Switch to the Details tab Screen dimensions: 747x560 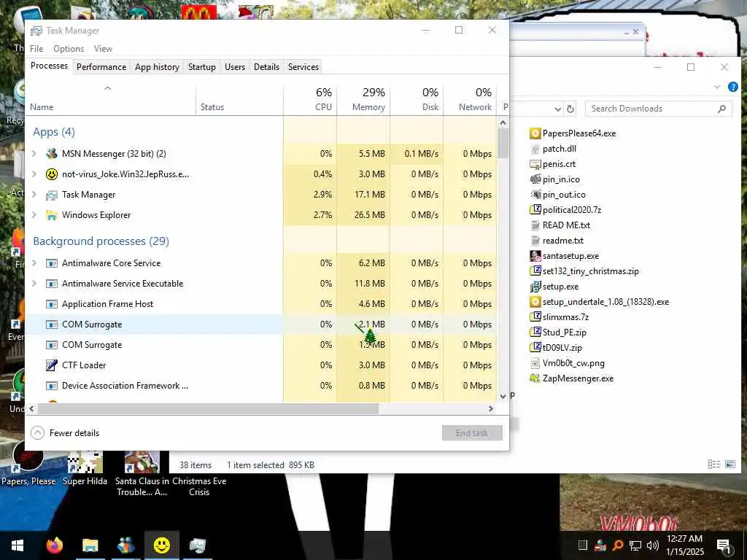(266, 67)
